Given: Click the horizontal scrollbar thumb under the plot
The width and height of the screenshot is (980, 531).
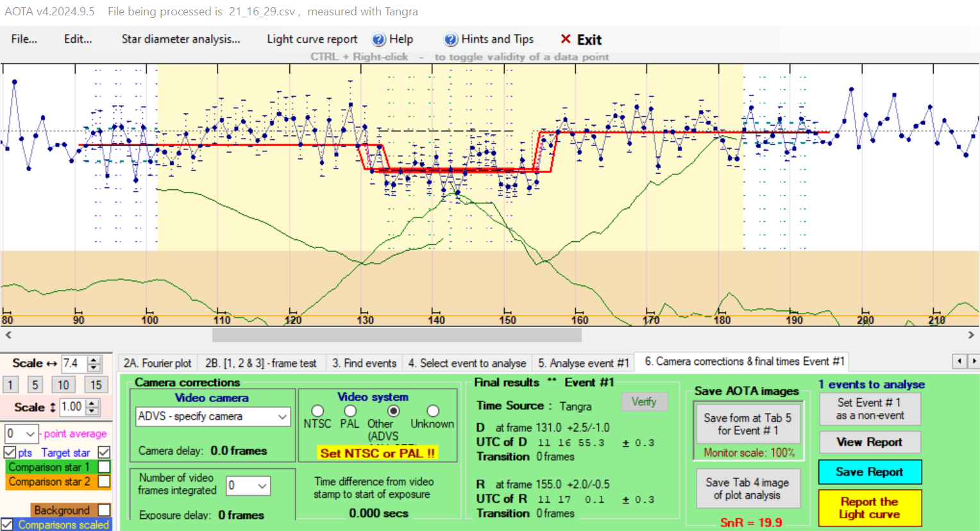Looking at the screenshot, I should point(396,335).
